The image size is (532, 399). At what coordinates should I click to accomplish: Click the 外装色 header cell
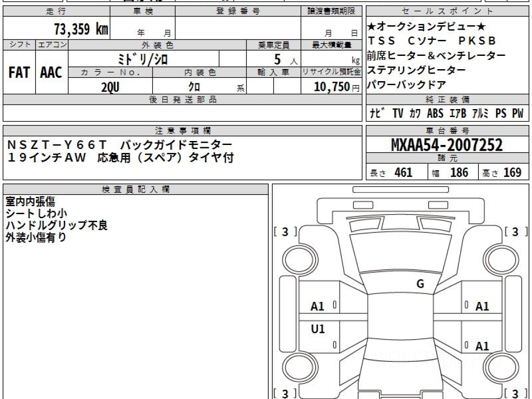click(157, 45)
